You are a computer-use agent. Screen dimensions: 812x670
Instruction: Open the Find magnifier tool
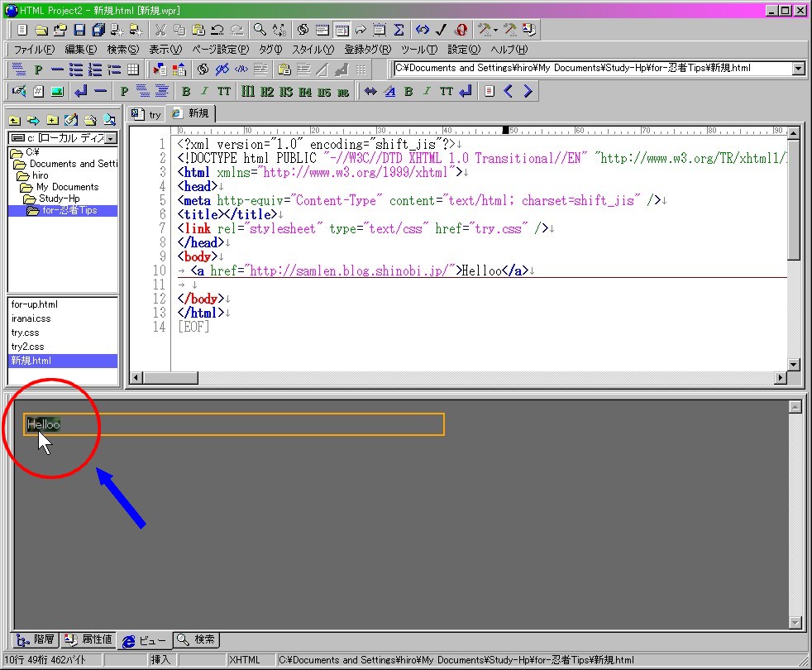[x=260, y=30]
